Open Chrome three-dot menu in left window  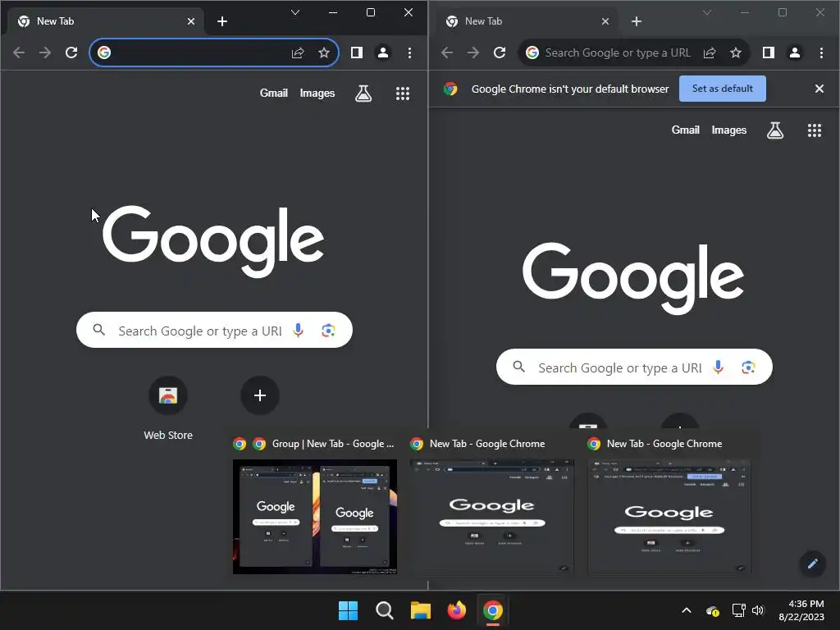pyautogui.click(x=409, y=52)
